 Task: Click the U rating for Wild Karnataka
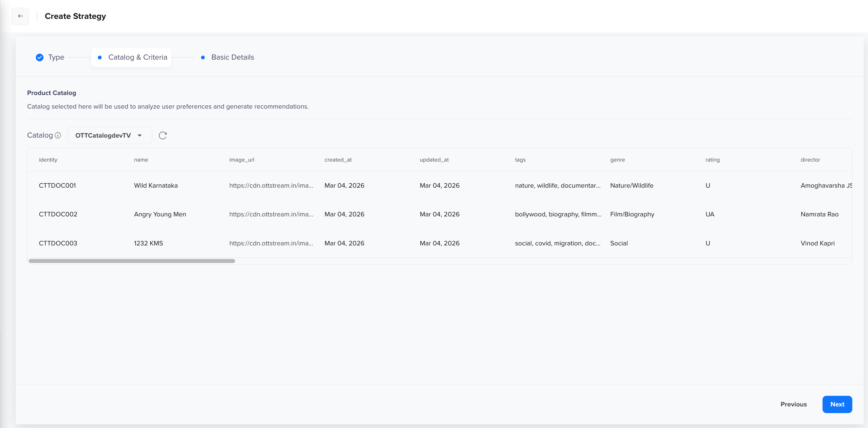pos(708,186)
